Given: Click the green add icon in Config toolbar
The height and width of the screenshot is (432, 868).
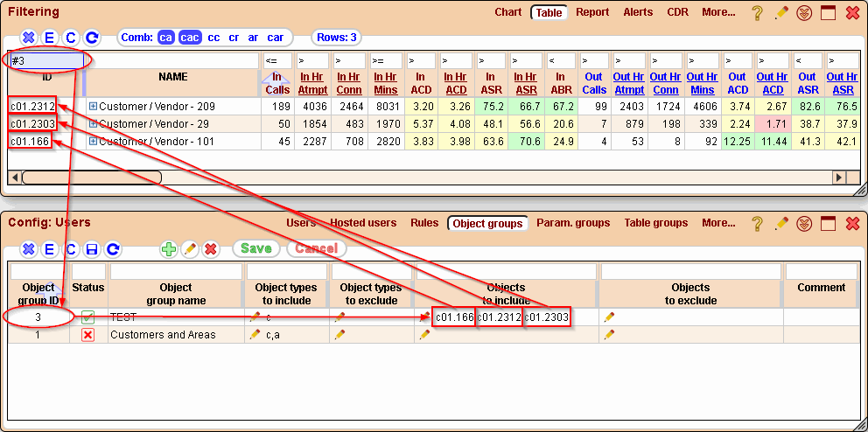Looking at the screenshot, I should [x=168, y=249].
